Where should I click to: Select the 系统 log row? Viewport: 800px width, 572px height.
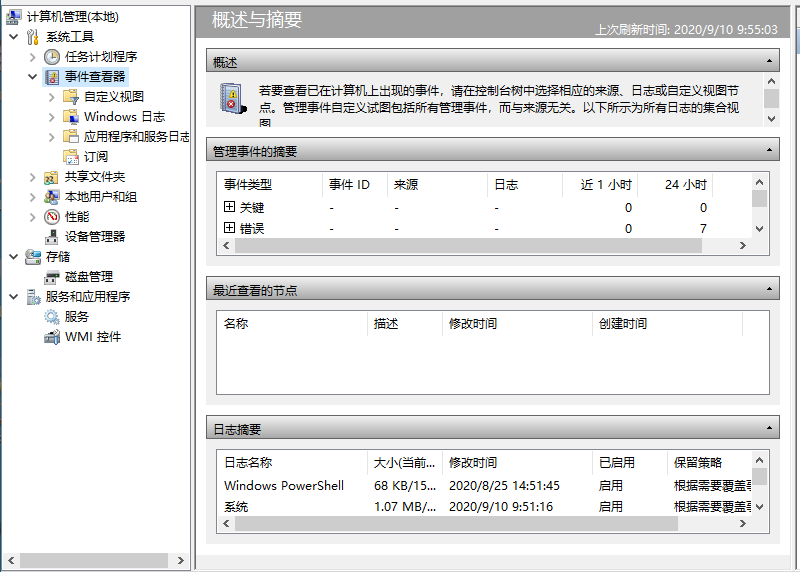click(x=485, y=507)
